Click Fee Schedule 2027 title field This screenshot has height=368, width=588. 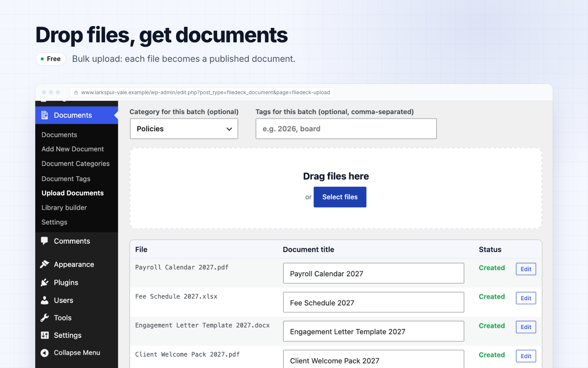pyautogui.click(x=374, y=302)
